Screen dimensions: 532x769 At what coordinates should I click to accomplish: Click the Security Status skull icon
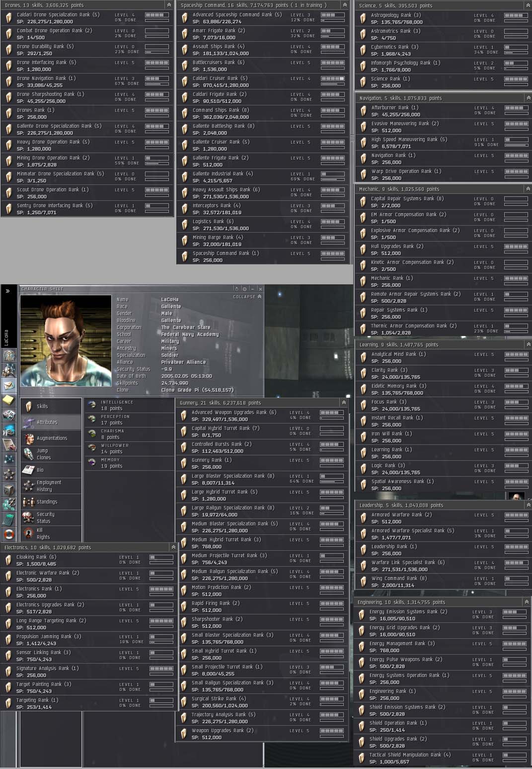pyautogui.click(x=29, y=517)
